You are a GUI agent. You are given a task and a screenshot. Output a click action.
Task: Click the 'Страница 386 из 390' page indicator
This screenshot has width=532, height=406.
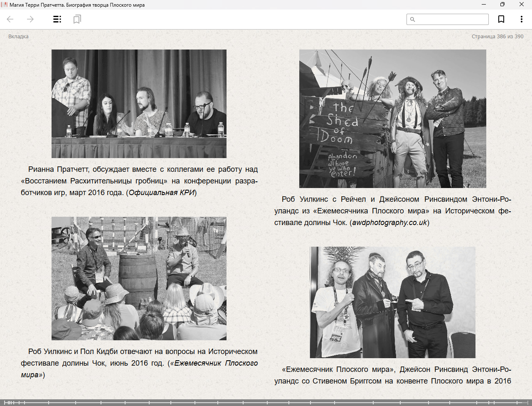tap(497, 37)
